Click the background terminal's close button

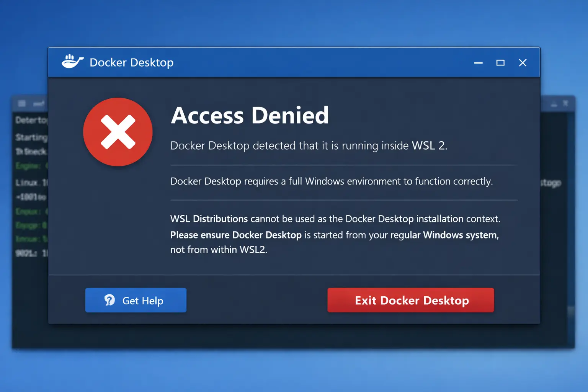[565, 103]
